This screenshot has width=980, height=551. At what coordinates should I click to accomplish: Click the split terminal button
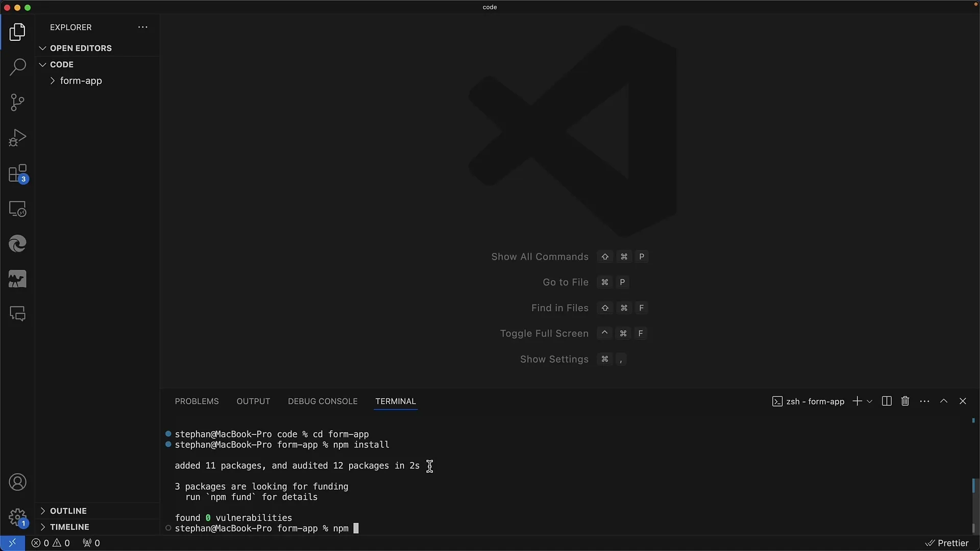[886, 400]
